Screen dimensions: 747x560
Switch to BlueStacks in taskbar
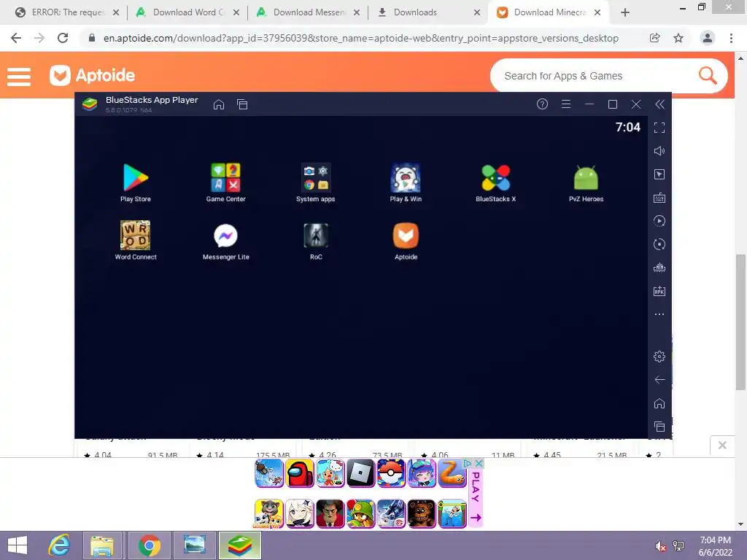click(x=240, y=545)
